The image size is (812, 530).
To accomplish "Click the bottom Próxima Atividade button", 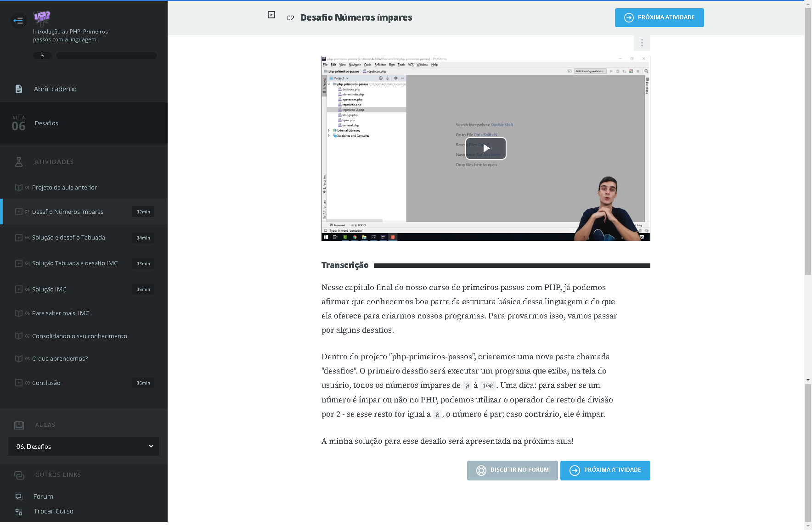I will click(x=605, y=470).
